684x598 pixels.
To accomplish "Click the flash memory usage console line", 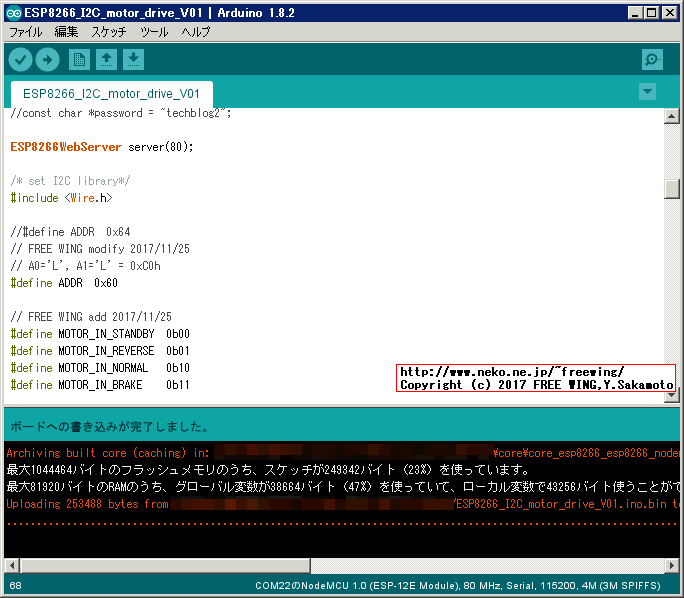I will click(269, 470).
